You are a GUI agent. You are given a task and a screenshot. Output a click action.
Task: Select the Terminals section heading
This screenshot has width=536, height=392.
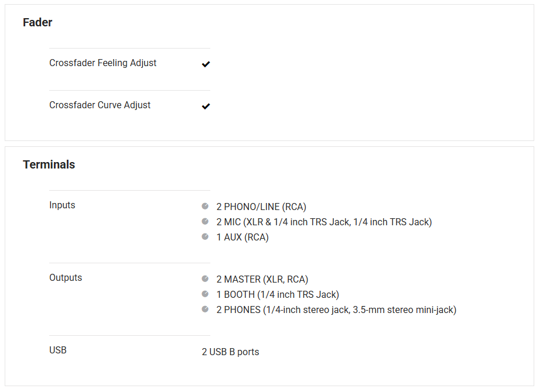(49, 164)
